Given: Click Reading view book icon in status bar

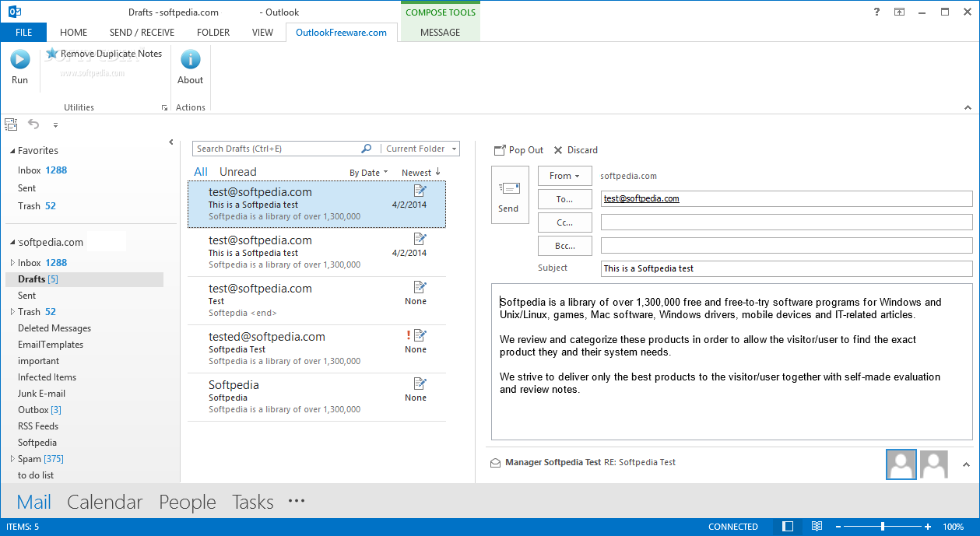Looking at the screenshot, I should (x=817, y=527).
